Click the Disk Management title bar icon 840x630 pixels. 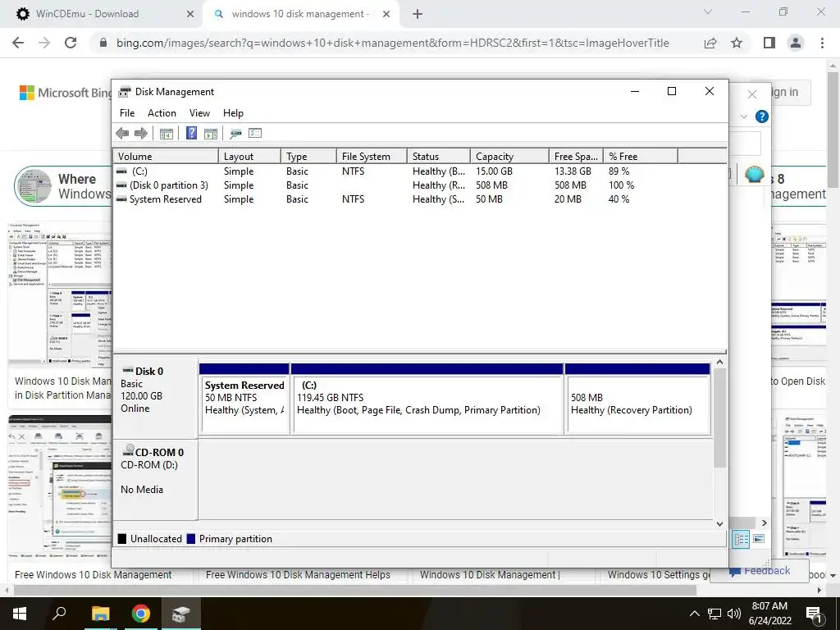pyautogui.click(x=125, y=92)
